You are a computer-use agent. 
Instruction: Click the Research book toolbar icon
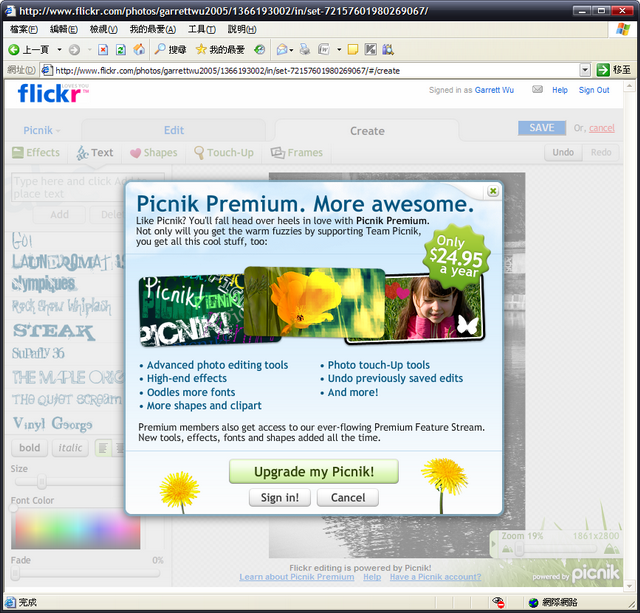[x=388, y=49]
